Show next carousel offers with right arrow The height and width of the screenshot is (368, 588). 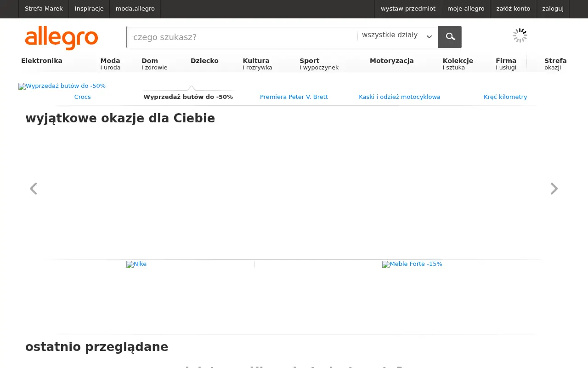(554, 189)
